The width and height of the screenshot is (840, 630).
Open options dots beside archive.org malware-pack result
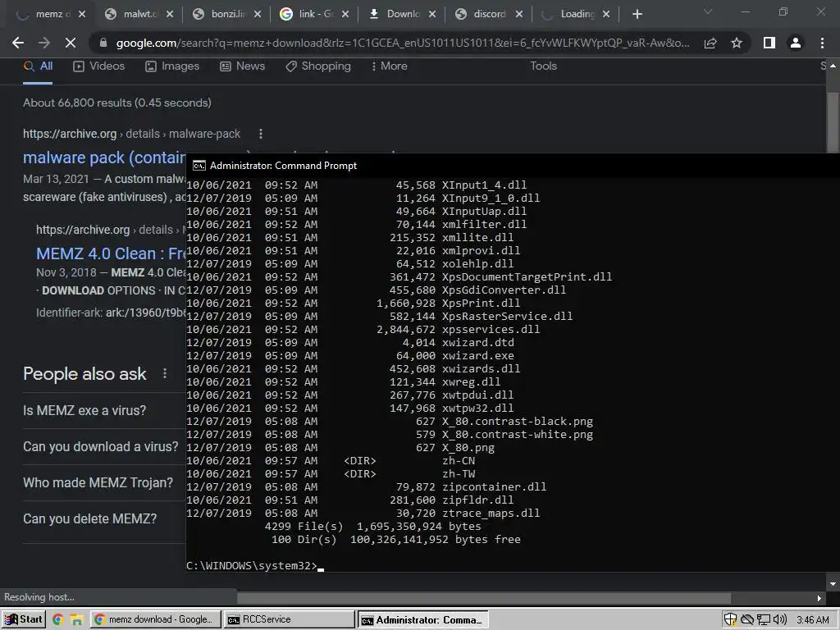click(x=261, y=134)
